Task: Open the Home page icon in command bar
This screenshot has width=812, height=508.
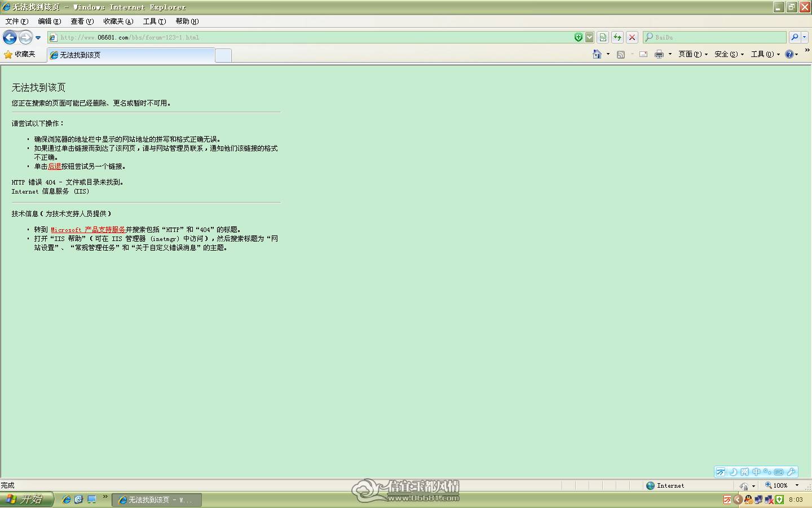Action: [597, 54]
